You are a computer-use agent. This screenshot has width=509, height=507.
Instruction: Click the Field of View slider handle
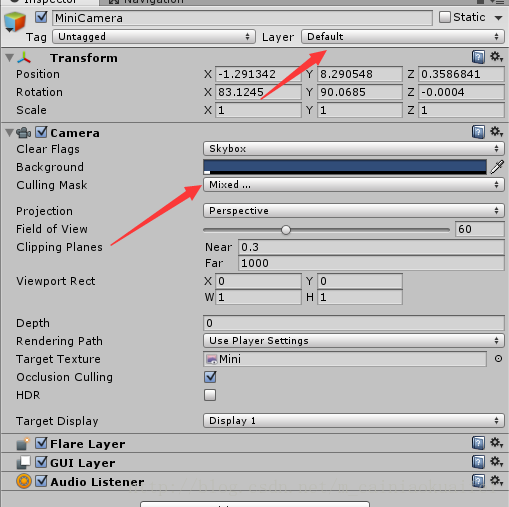click(x=286, y=230)
